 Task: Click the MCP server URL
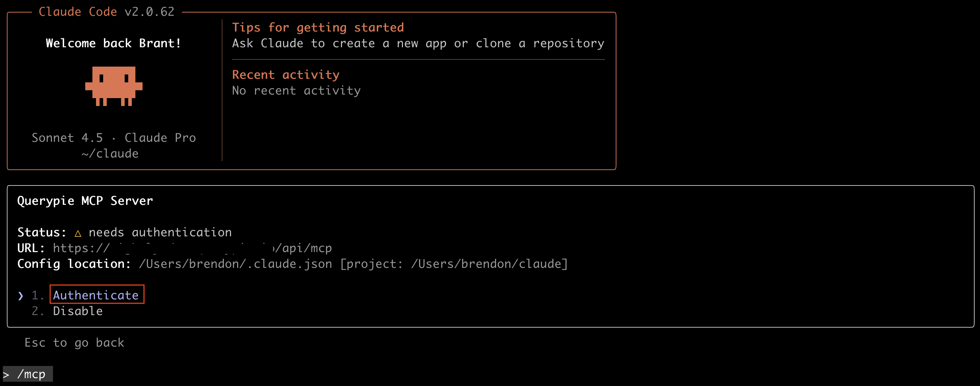[192, 248]
